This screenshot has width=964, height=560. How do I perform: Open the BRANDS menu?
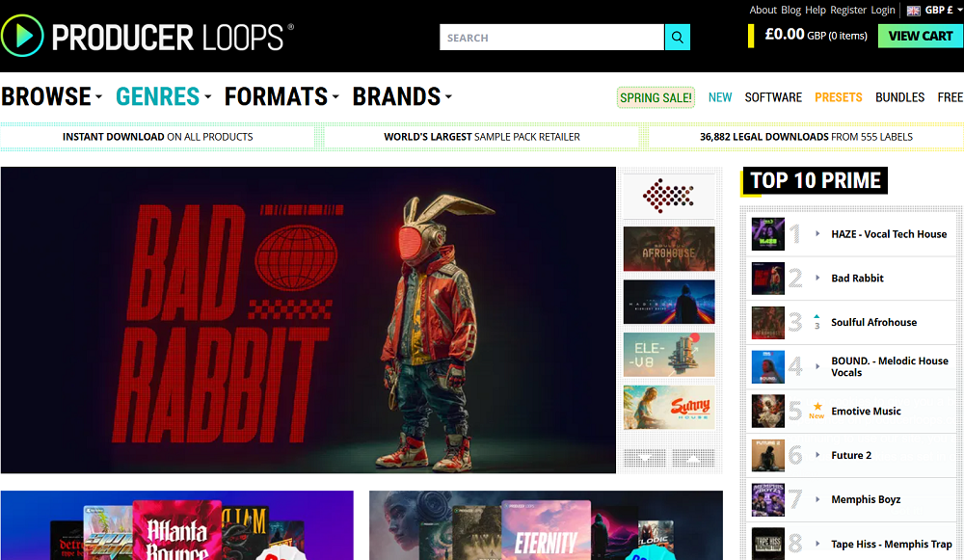click(397, 96)
